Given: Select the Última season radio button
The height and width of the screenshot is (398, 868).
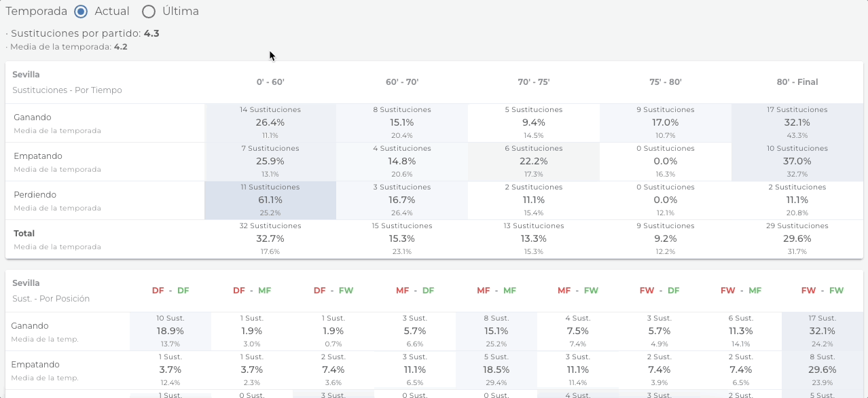Looking at the screenshot, I should [149, 12].
